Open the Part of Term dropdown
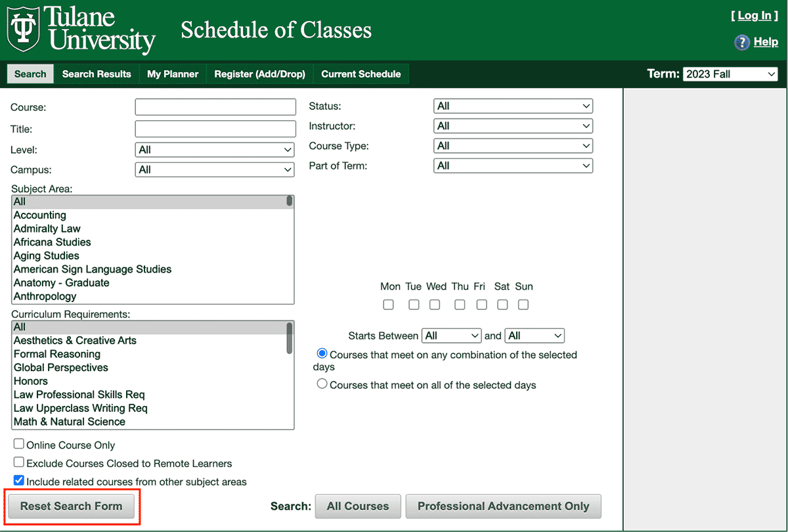Screen dimensions: 788x532 click(x=514, y=166)
